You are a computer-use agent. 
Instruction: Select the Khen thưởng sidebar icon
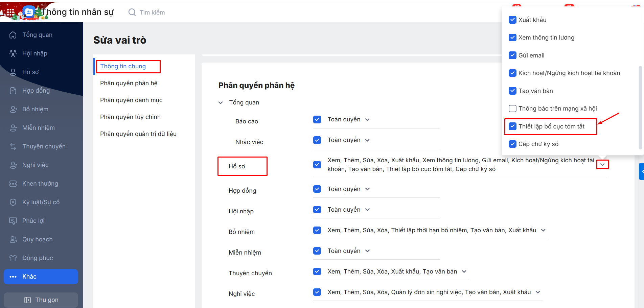click(13, 184)
